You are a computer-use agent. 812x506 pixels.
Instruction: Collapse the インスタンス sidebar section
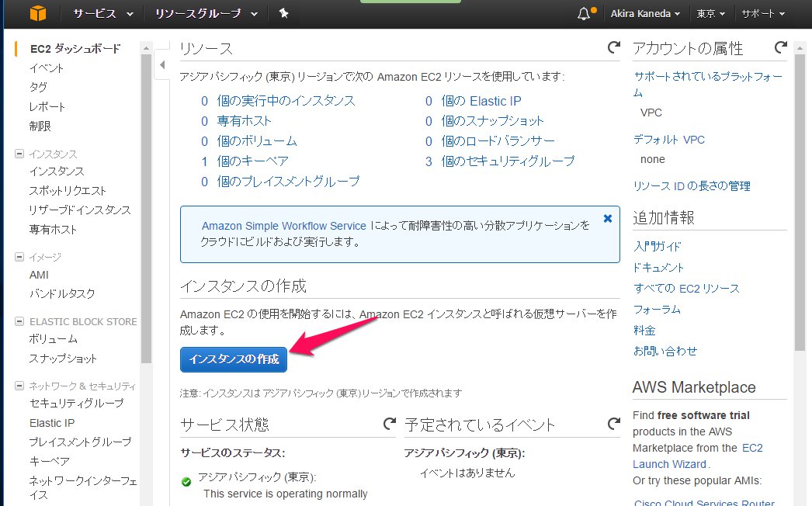tap(19, 154)
